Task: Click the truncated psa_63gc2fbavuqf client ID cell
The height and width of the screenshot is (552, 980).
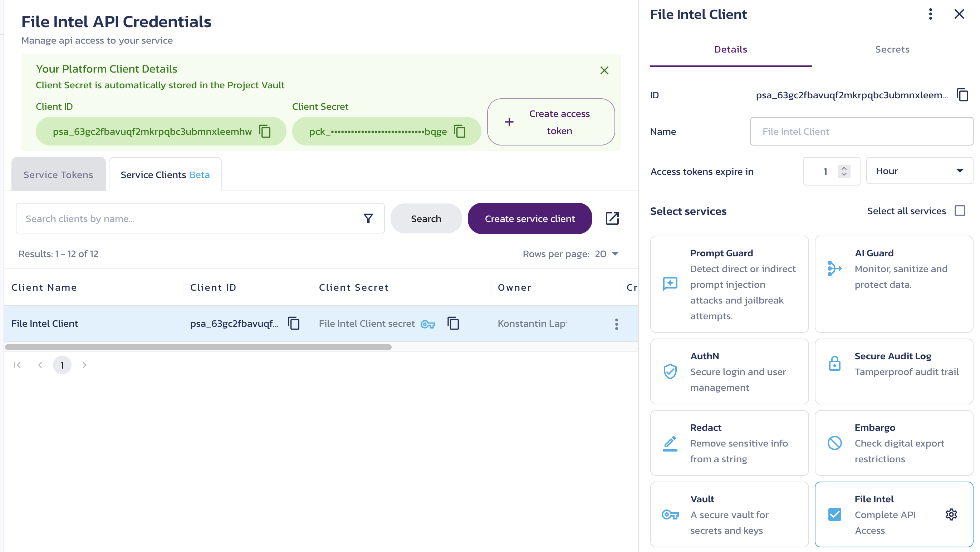Action: pos(234,324)
